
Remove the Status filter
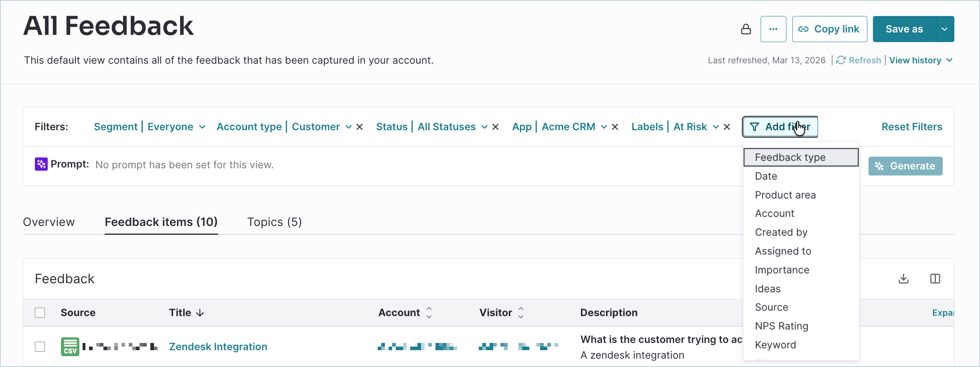coord(496,127)
